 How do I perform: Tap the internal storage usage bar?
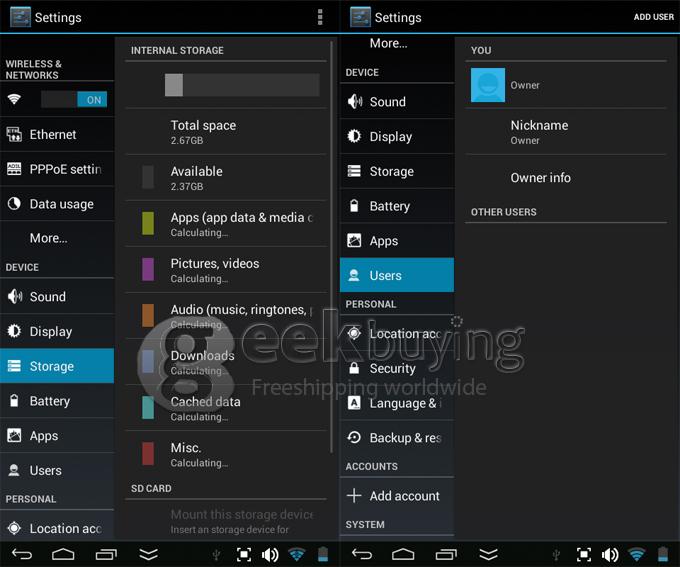tap(242, 86)
